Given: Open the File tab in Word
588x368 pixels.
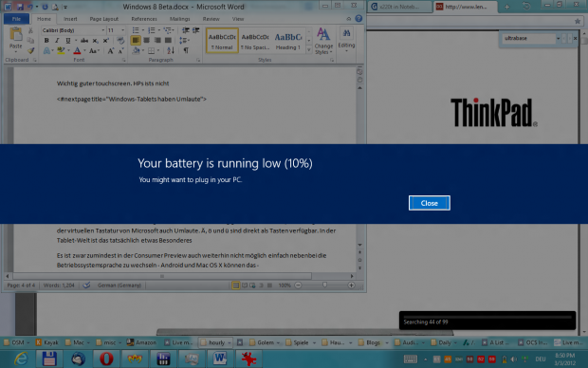Looking at the screenshot, I should pos(16,19).
